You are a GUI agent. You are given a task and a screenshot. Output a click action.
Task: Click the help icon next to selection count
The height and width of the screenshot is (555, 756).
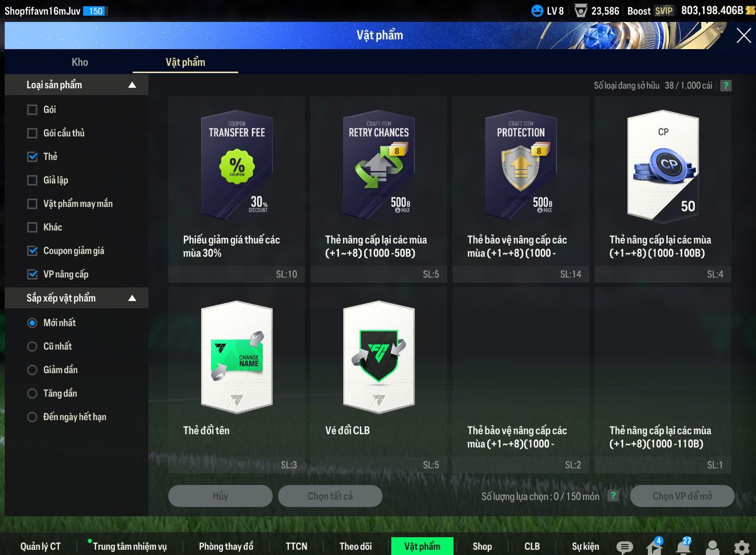(613, 496)
